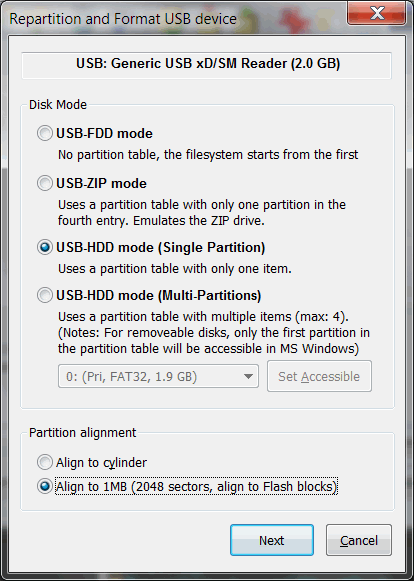Select the USB-FDD mode radio button
The image size is (414, 581).
[44, 133]
